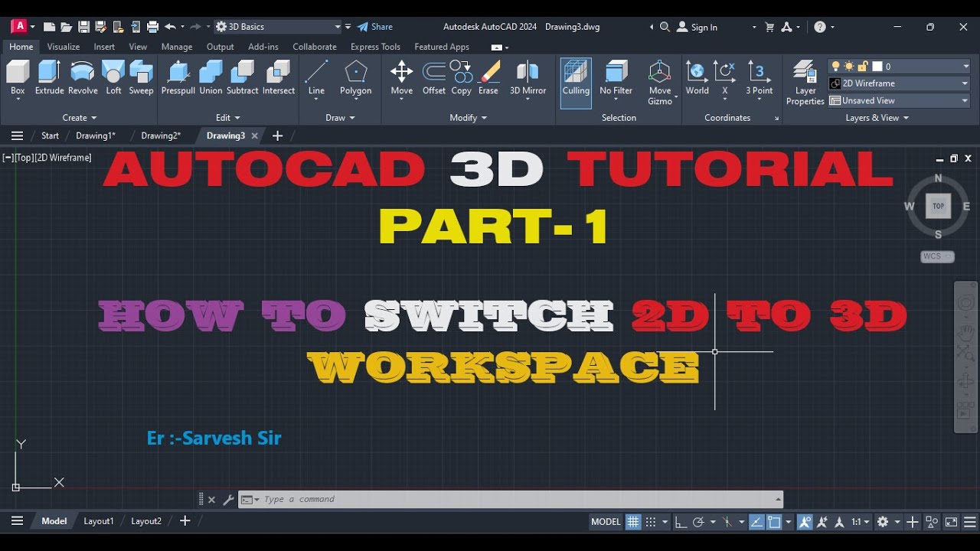Open the Visualize ribbon tab
This screenshot has height=551, width=980.
[x=64, y=47]
